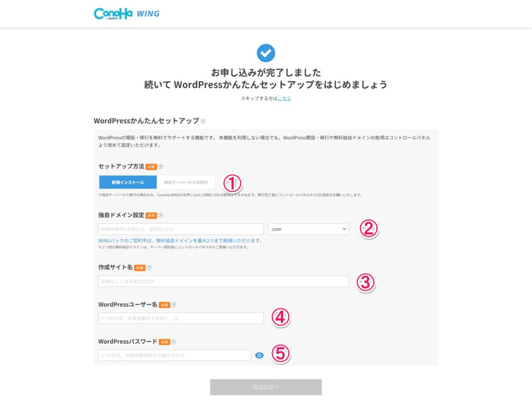The height and width of the screenshot is (409, 532).
Task: Click the こちら skip link
Action: tap(285, 98)
